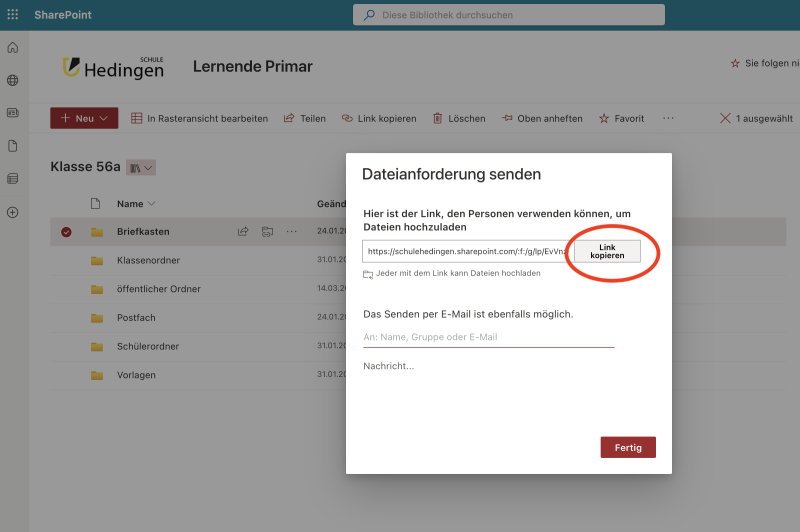The image size is (800, 532).
Task: Clear selection with X 1 ausgewählt
Action: [x=725, y=118]
